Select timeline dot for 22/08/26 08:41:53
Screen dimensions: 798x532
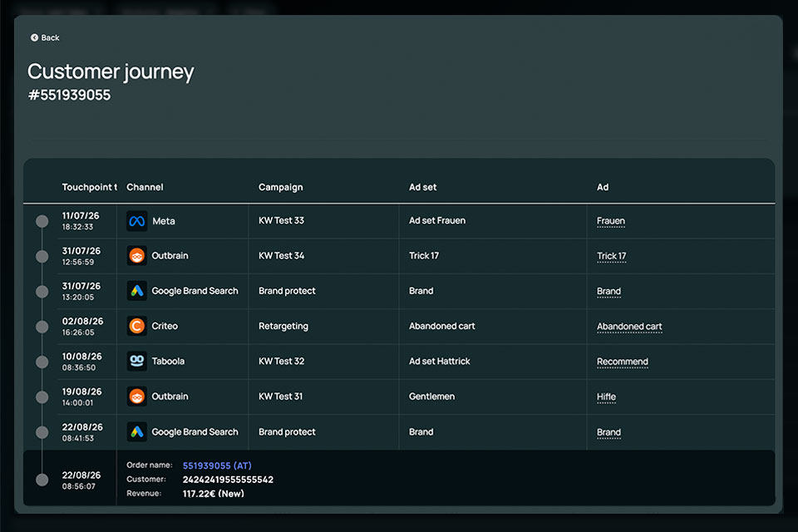(42, 432)
